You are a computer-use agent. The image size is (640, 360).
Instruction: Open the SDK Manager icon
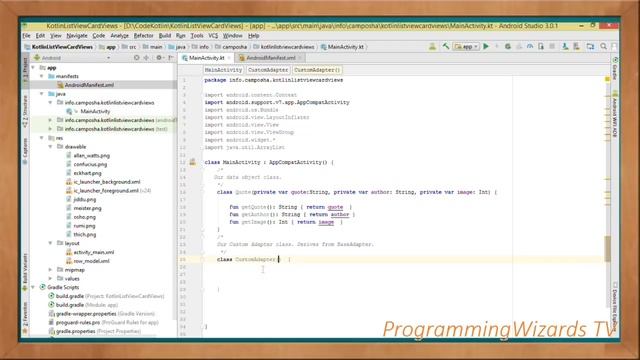pyautogui.click(x=577, y=47)
